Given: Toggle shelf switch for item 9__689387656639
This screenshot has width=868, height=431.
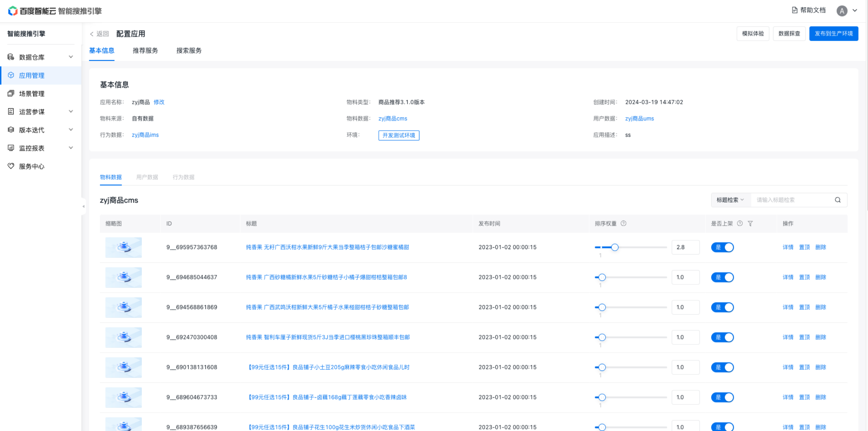Looking at the screenshot, I should [x=722, y=427].
